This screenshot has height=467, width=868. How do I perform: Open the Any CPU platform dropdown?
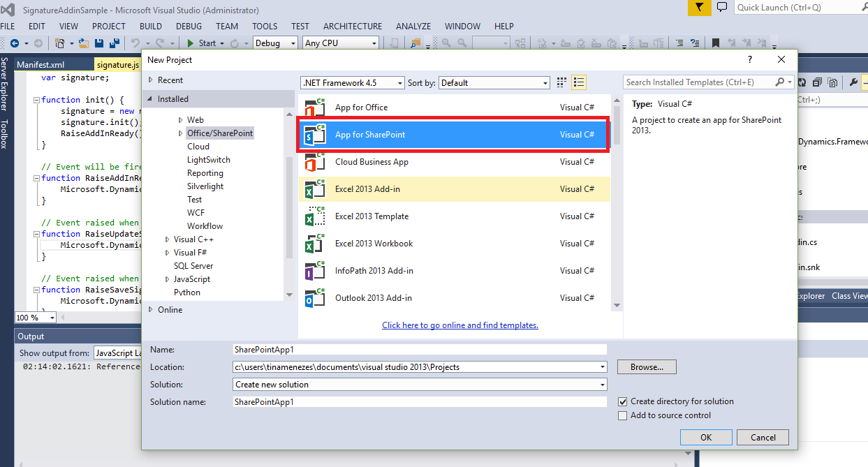tap(341, 43)
